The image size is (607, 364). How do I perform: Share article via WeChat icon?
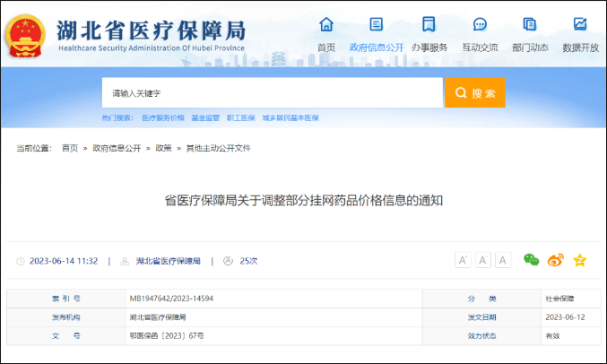point(532,260)
